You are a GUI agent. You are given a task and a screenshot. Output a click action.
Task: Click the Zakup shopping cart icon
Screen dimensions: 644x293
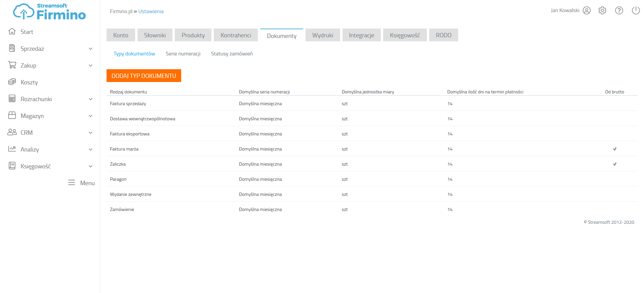(x=12, y=65)
